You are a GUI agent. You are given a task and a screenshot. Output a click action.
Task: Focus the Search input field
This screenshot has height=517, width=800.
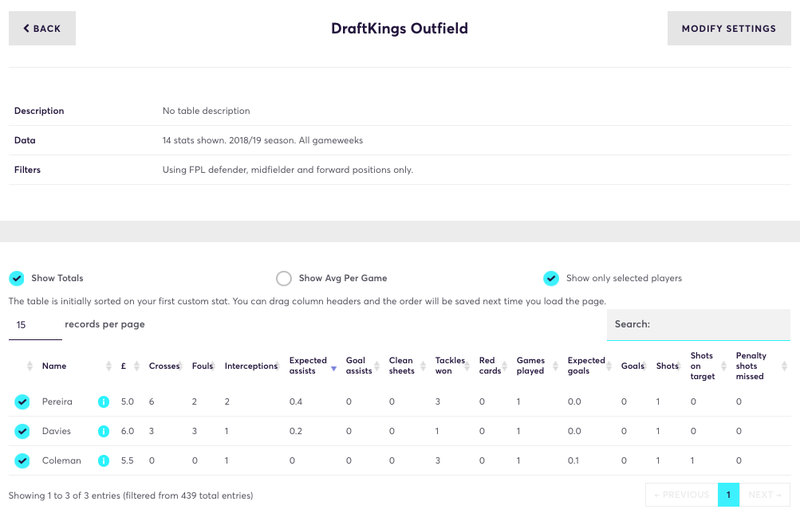tap(698, 325)
